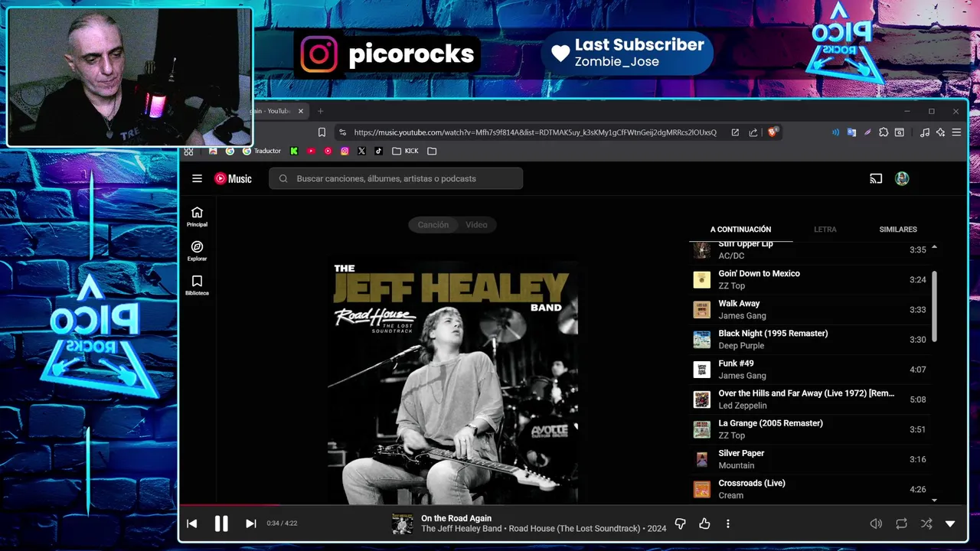Dislike the song On the Road Again
Screen dimensions: 980x551
point(680,523)
